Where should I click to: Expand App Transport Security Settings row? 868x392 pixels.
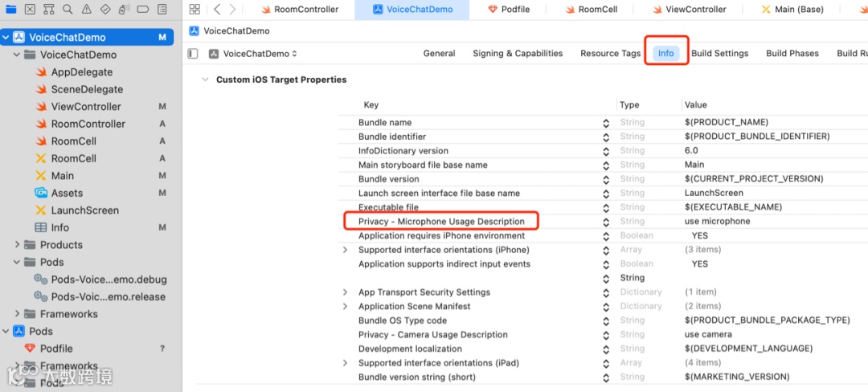[x=346, y=292]
